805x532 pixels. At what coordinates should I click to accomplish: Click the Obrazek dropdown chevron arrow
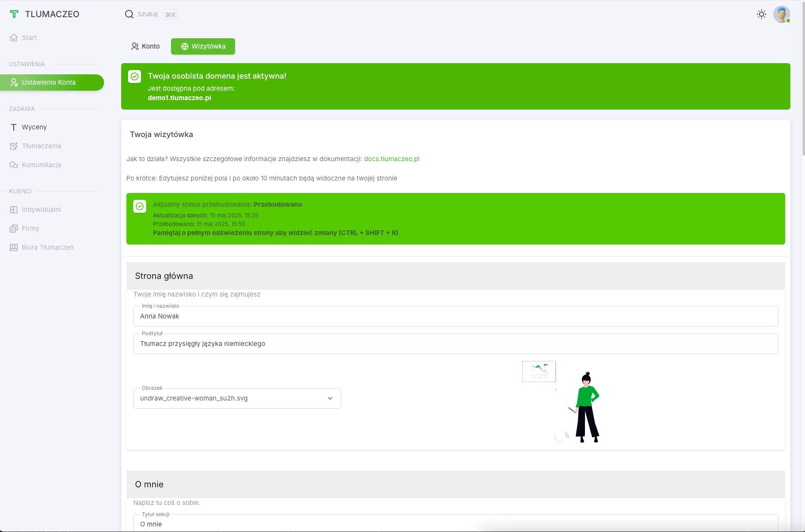330,398
